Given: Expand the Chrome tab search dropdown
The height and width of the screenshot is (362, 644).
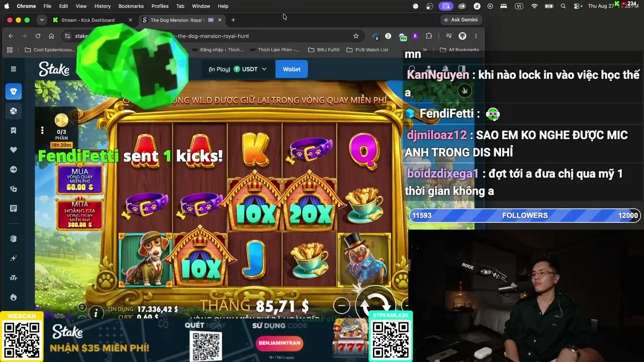Looking at the screenshot, I should (x=42, y=20).
